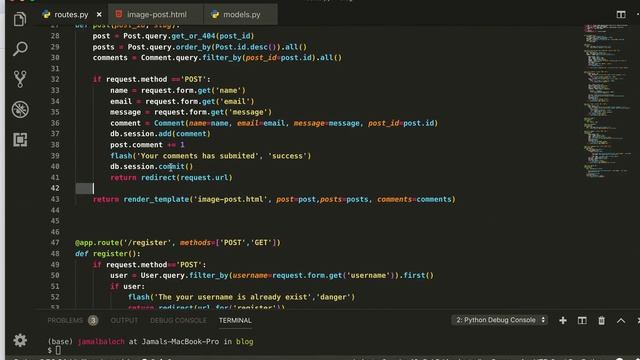Open the Manage gear icon
Screen dimensions: 640x360
tap(20, 340)
